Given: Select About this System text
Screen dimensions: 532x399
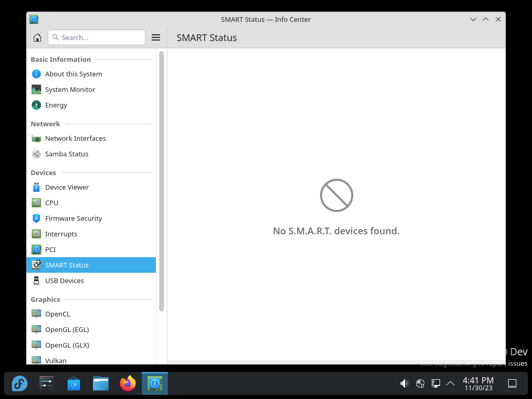Looking at the screenshot, I should coord(74,74).
